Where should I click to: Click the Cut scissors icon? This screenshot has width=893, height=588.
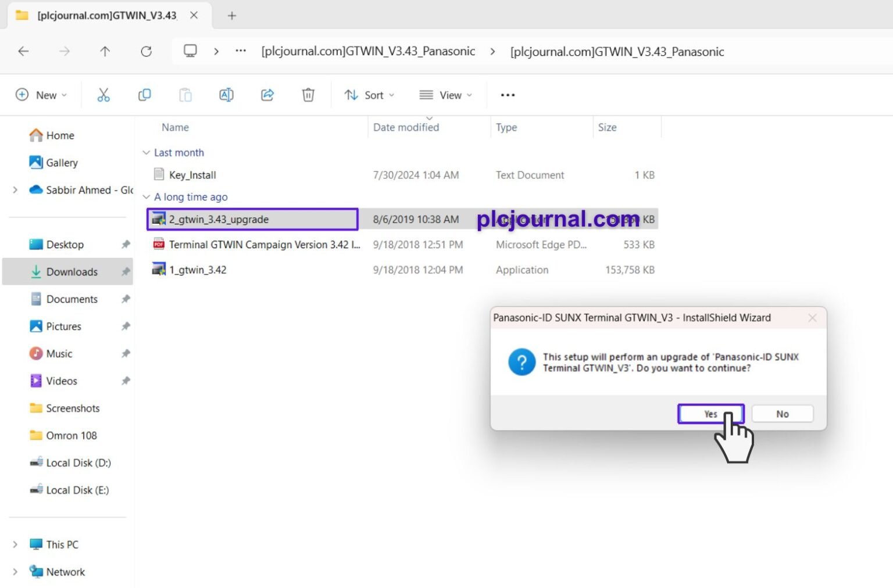(x=103, y=95)
